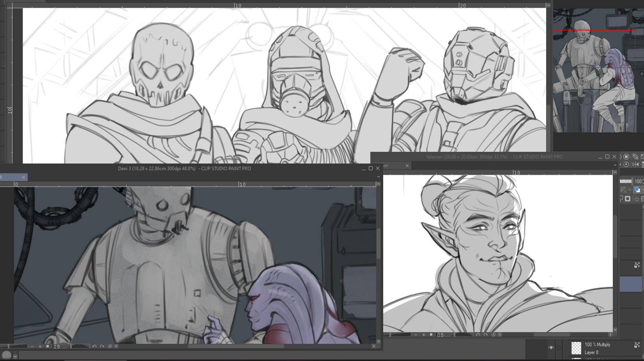Close the Dani 3 canvas tab
This screenshot has width=644, height=361.
tap(23, 177)
